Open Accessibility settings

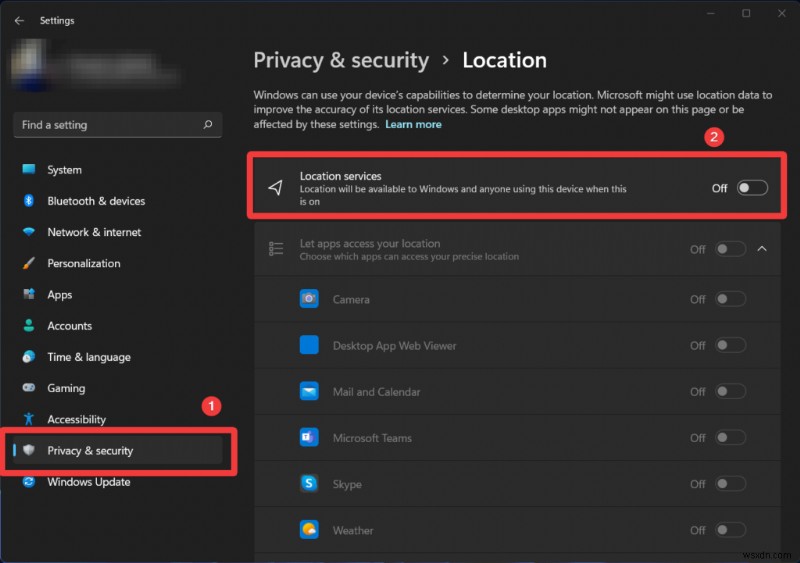pyautogui.click(x=118, y=419)
